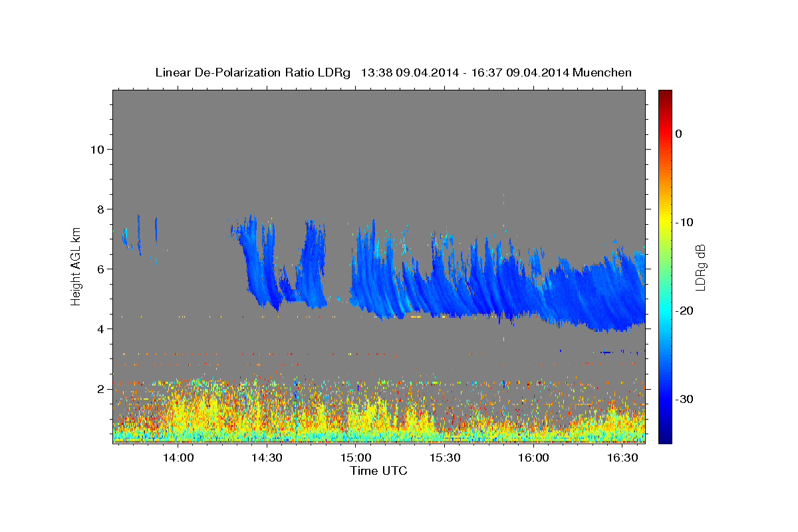
Task: Click the 15:00 time tick label
Action: coord(356,458)
